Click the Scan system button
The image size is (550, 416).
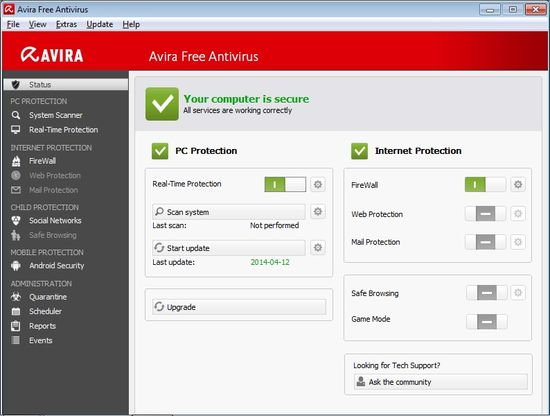(229, 212)
